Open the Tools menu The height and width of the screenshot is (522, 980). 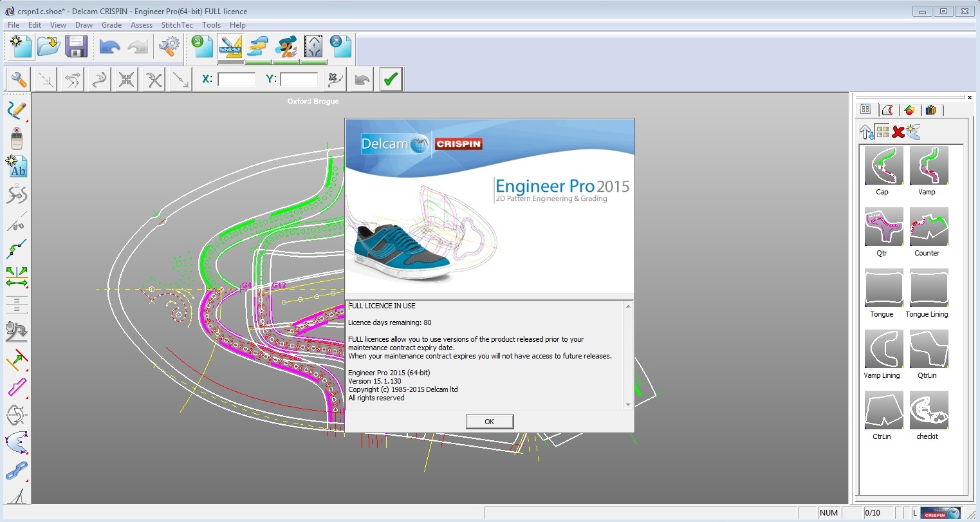(212, 25)
